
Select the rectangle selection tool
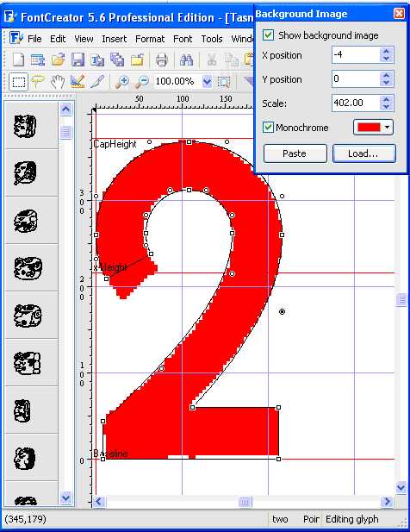coord(18,82)
